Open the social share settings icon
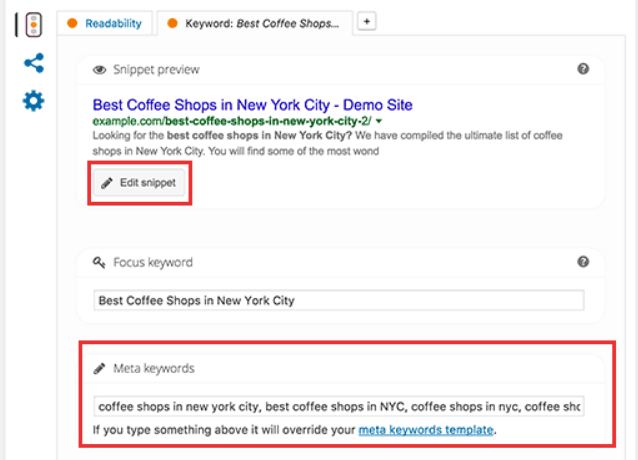The height and width of the screenshot is (460, 638). 34,64
